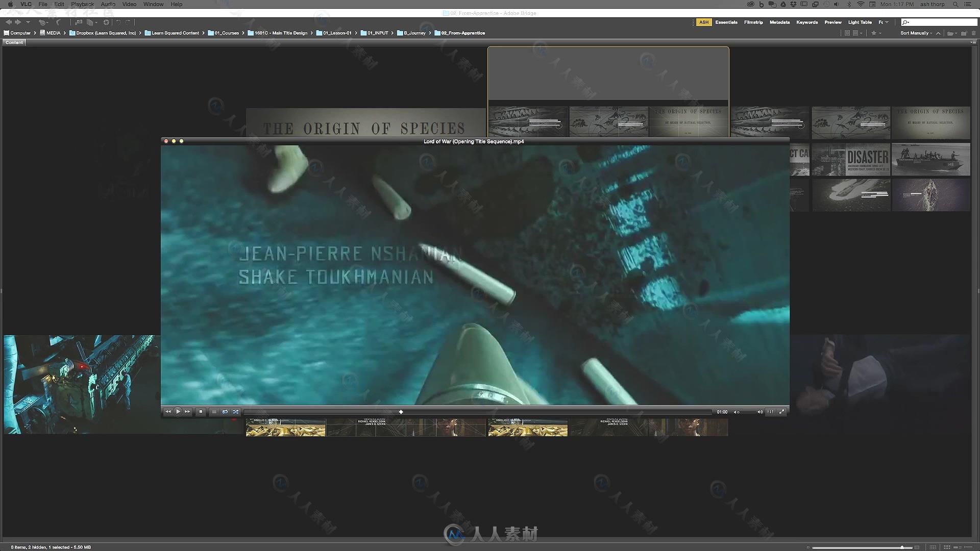Rotate 90 degrees clockwise

click(128, 22)
